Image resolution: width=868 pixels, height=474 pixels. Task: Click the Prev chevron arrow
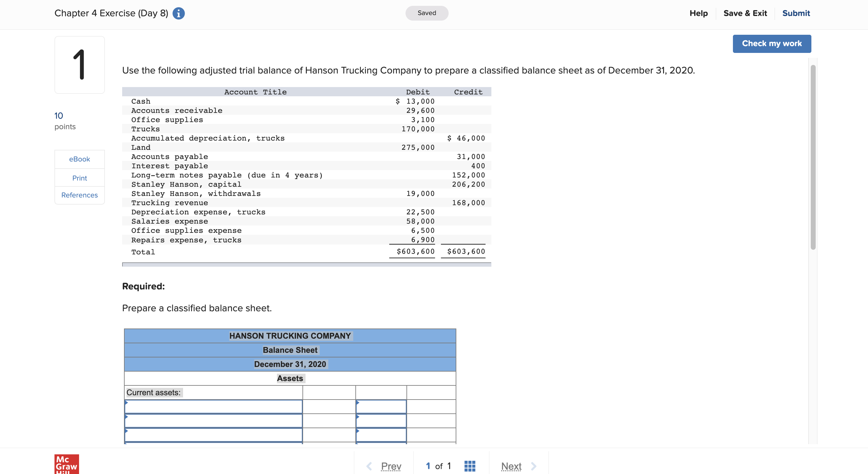tap(369, 466)
